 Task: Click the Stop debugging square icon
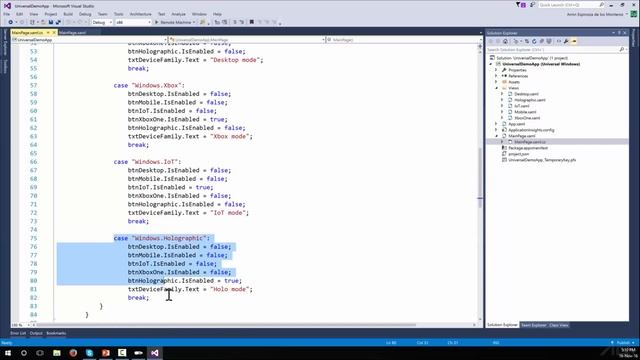pyautogui.click(x=251, y=22)
